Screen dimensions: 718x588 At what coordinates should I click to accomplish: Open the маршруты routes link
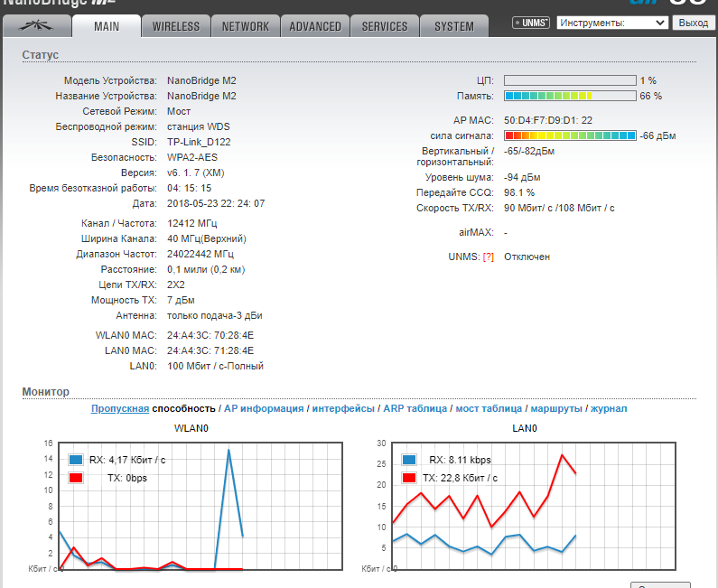(556, 409)
